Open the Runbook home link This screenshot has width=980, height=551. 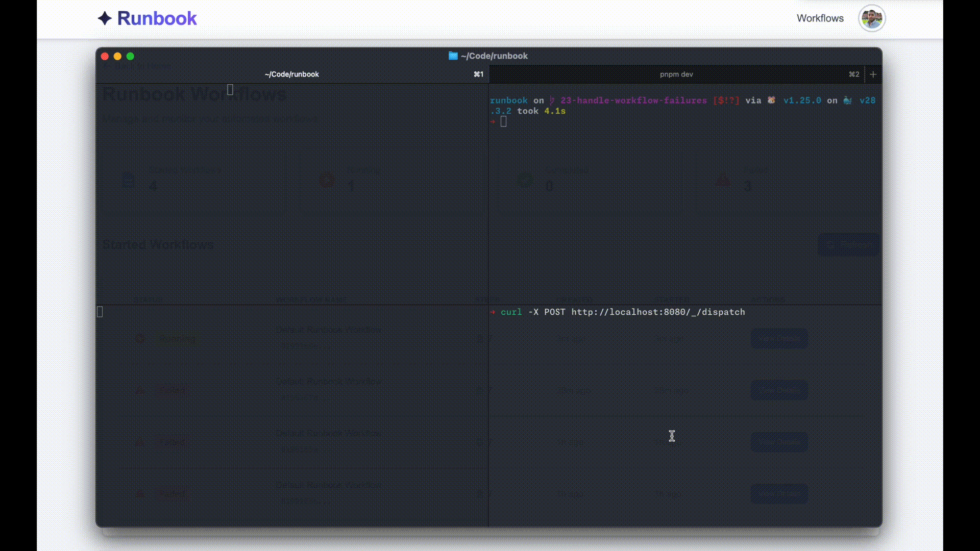tap(147, 18)
